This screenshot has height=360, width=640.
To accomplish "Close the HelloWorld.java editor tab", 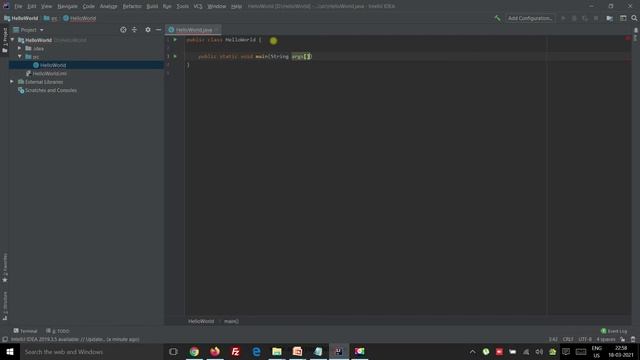I will pyautogui.click(x=216, y=30).
